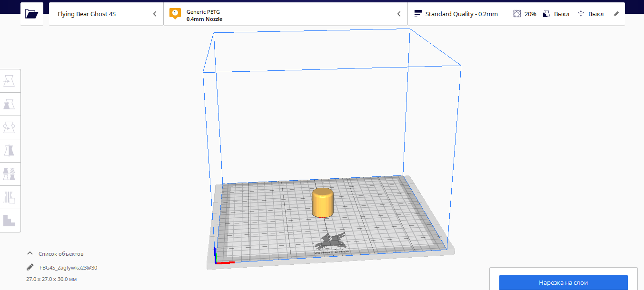
Task: Collapse the Список объектов list
Action: tap(30, 253)
